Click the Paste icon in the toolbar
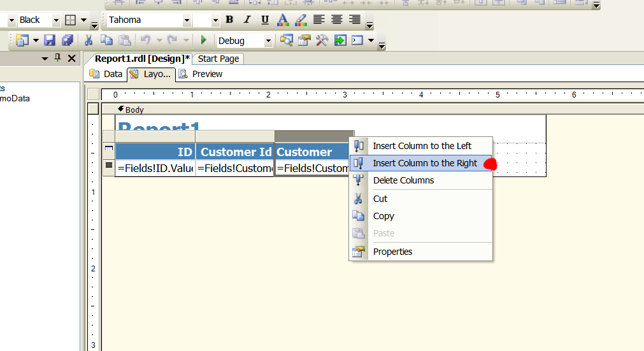Image resolution: width=644 pixels, height=351 pixels. pos(124,40)
